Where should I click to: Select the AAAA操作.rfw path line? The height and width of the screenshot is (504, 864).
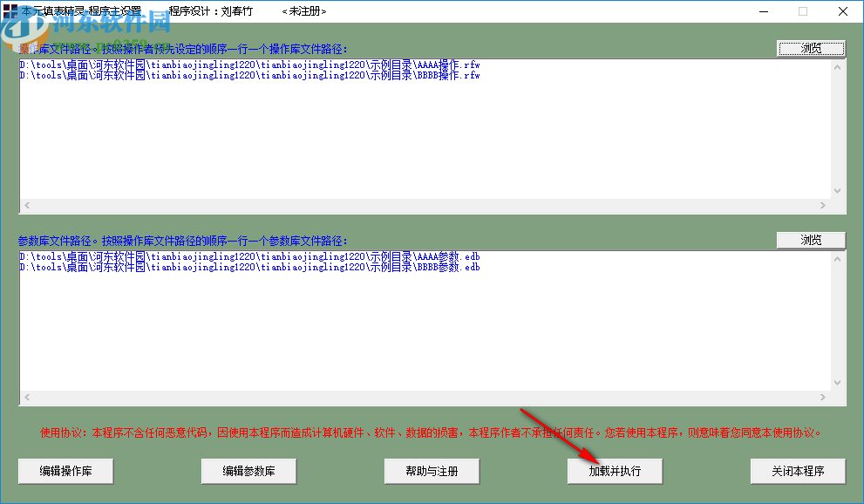249,65
